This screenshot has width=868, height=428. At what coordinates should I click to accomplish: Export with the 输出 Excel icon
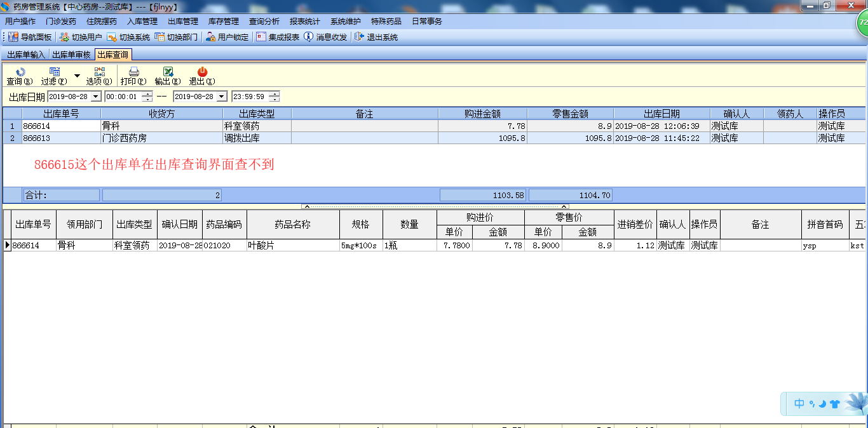[x=168, y=76]
